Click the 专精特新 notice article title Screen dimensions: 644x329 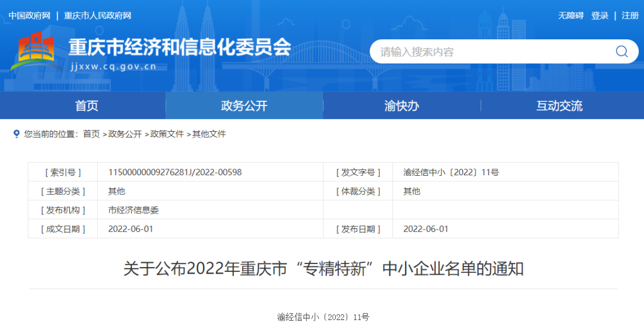323,269
